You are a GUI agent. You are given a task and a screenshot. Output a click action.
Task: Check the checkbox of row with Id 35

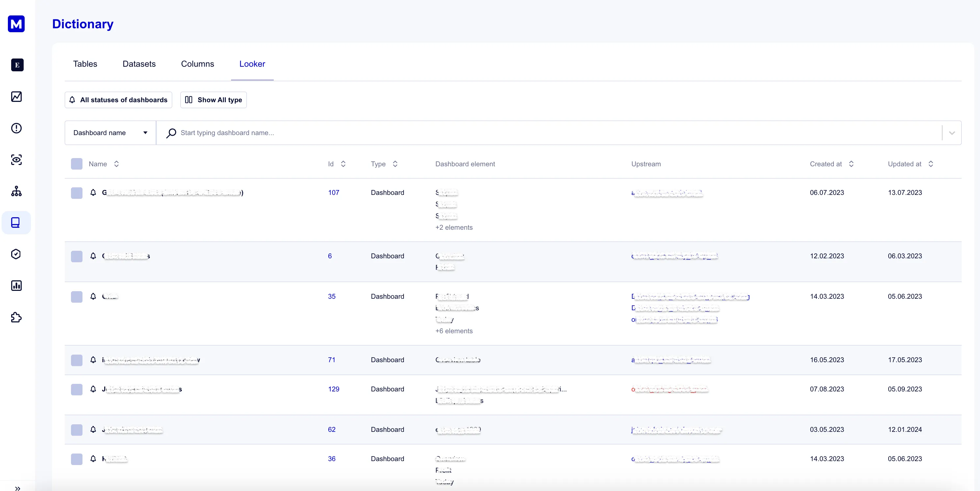76,297
